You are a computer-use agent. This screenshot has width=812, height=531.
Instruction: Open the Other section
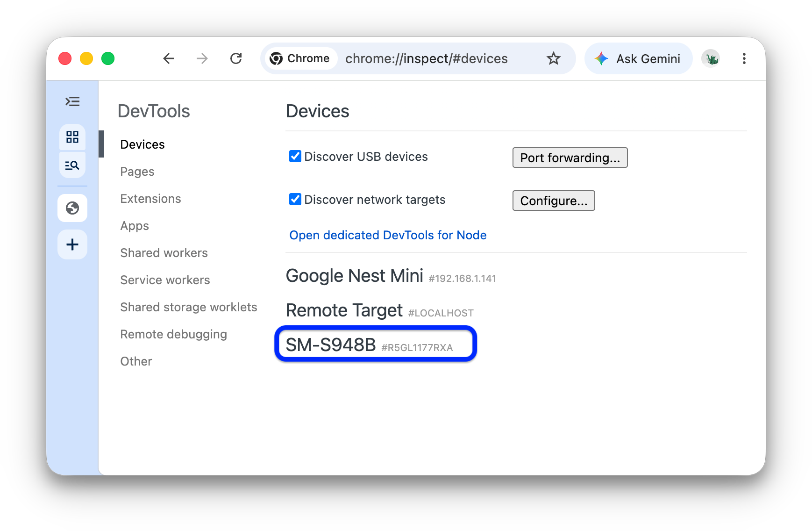(136, 361)
